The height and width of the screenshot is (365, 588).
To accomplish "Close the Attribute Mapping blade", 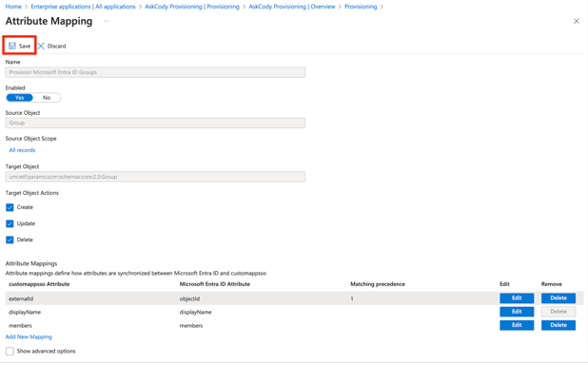I will point(577,21).
